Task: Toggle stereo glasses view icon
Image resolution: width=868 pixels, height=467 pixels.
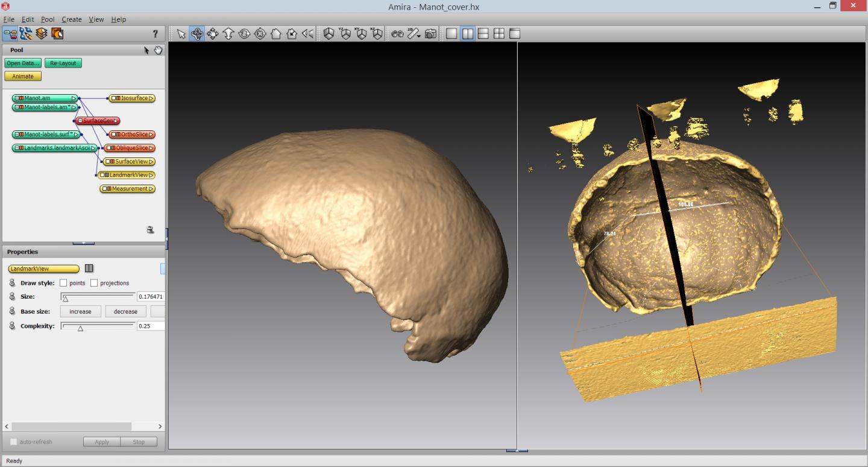Action: click(x=397, y=34)
